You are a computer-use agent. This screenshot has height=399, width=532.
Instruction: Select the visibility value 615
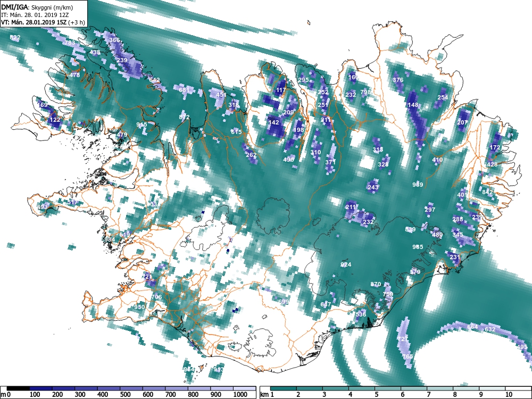point(236,132)
